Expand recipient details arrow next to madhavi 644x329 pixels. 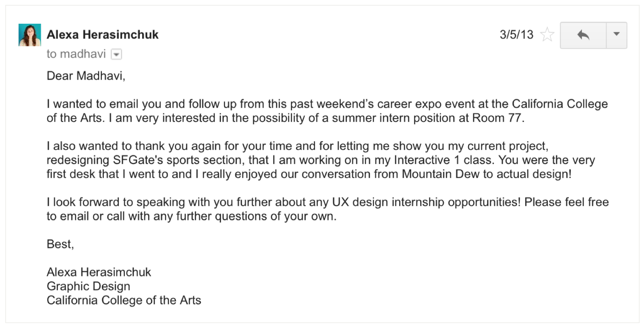[x=116, y=54]
